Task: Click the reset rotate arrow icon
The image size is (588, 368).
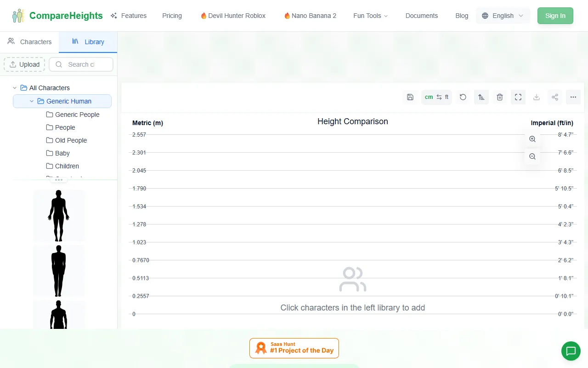Action: pos(463,97)
